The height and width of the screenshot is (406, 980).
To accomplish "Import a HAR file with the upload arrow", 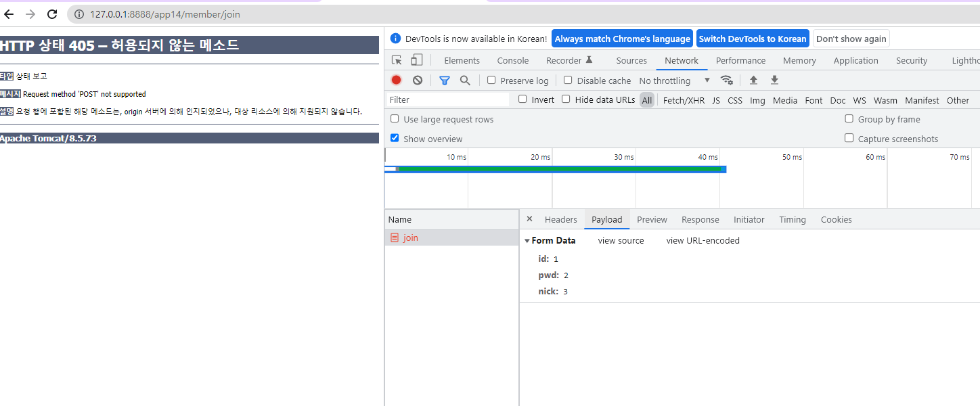I will [x=753, y=80].
